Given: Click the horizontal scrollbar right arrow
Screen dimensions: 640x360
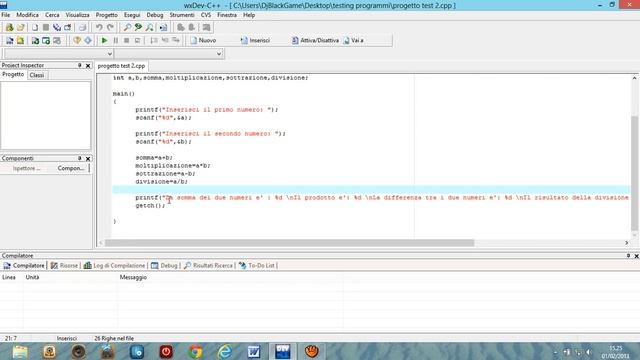Looking at the screenshot, I should coord(627,243).
